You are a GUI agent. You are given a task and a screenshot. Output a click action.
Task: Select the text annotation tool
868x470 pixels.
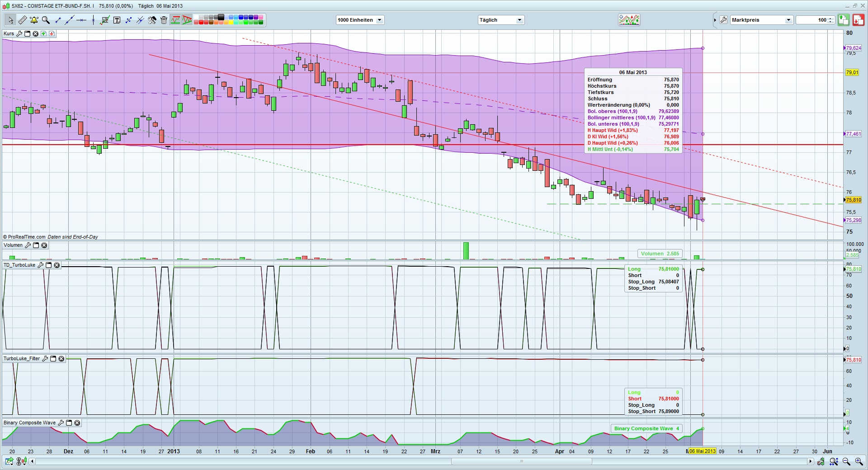pos(117,20)
